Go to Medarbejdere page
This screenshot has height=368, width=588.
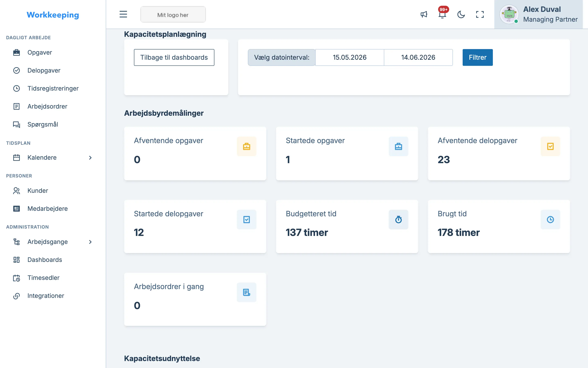pyautogui.click(x=47, y=209)
